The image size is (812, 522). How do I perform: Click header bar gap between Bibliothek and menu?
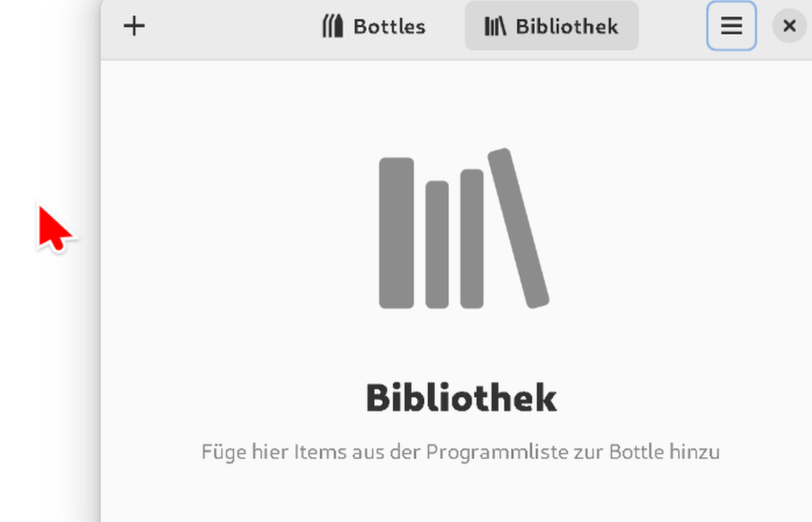coord(672,26)
